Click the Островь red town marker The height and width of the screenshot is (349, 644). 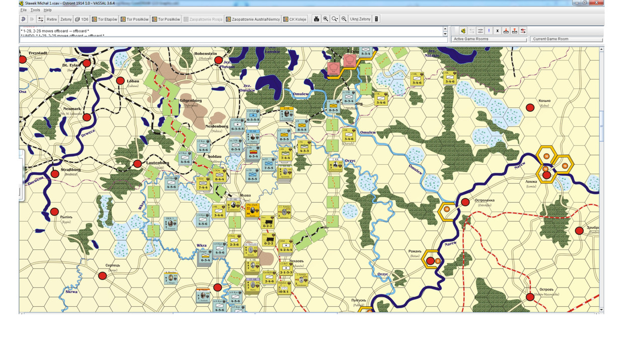pyautogui.click(x=530, y=297)
